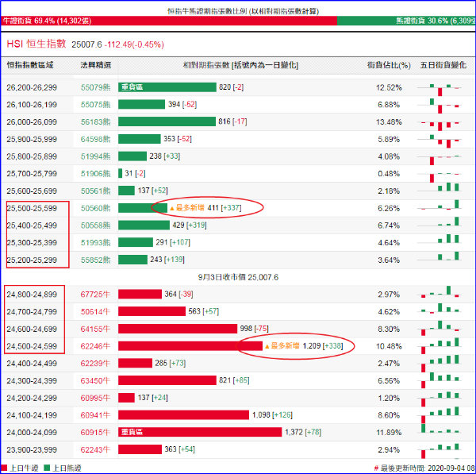Open warrant link 51994熊
The width and height of the screenshot is (476, 474).
[95, 156]
